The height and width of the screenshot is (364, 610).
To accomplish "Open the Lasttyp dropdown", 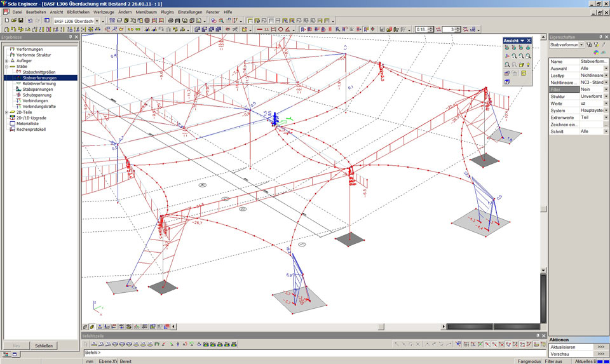I will (x=606, y=75).
